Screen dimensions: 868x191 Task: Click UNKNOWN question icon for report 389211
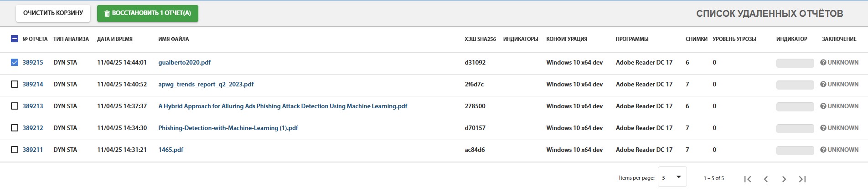[823, 150]
